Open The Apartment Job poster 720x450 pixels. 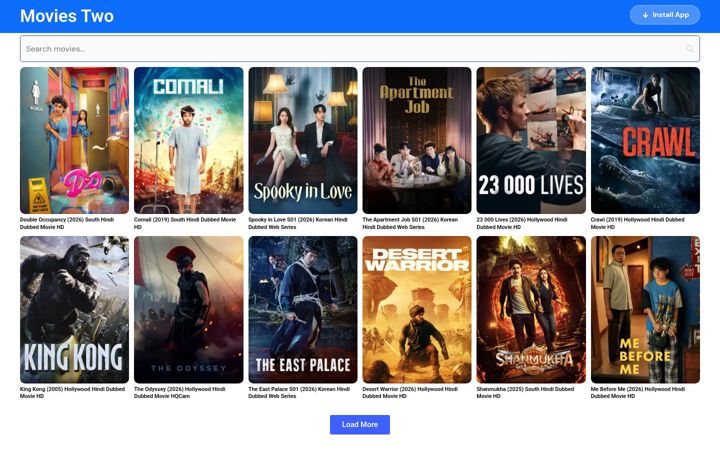(417, 141)
